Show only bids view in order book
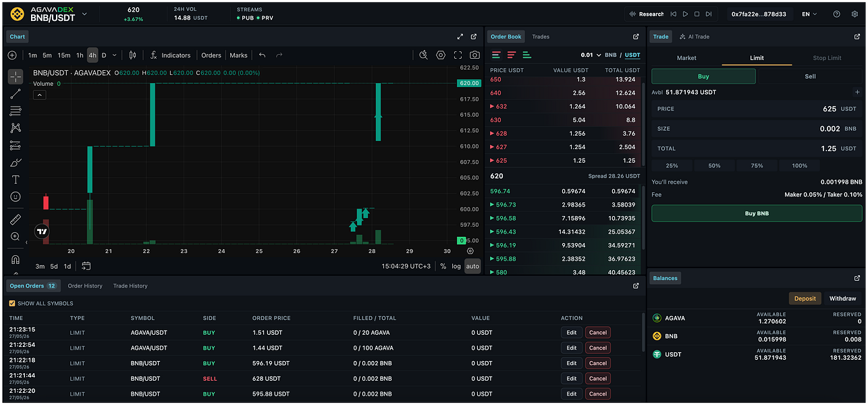868x405 pixels. pos(527,55)
